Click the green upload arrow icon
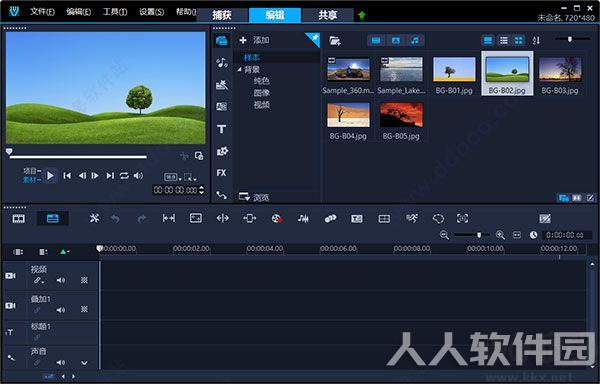This screenshot has width=600, height=384. click(362, 15)
